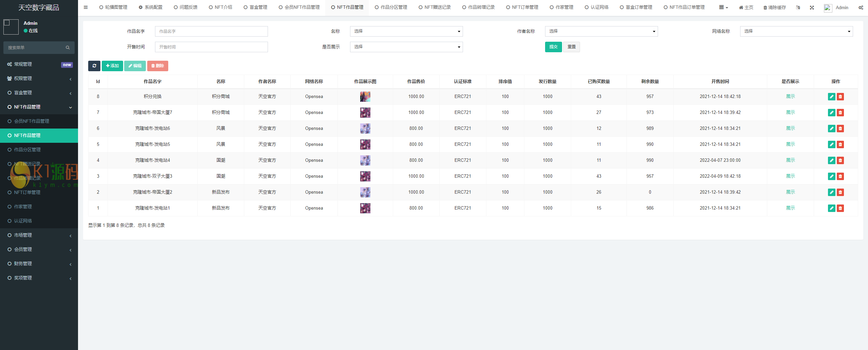Click the settings gears icon at top right
The height and width of the screenshot is (350, 868).
pyautogui.click(x=861, y=7)
